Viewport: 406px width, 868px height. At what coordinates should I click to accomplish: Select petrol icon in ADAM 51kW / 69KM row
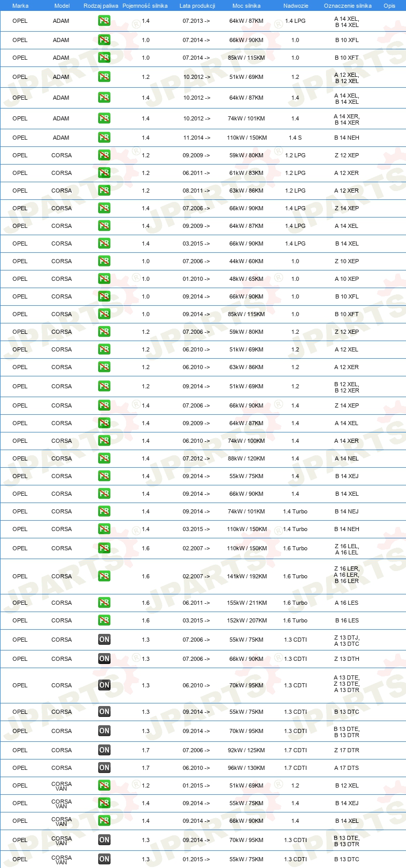(x=104, y=77)
